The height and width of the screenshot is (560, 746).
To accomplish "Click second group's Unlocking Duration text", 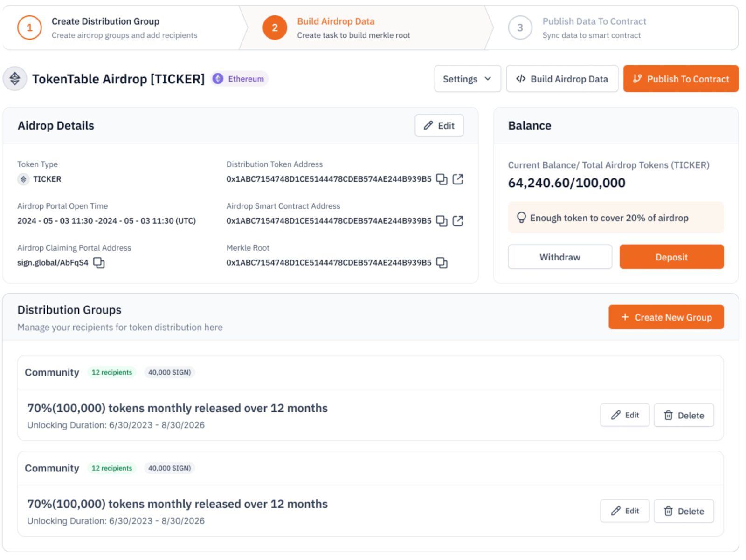I will [116, 521].
